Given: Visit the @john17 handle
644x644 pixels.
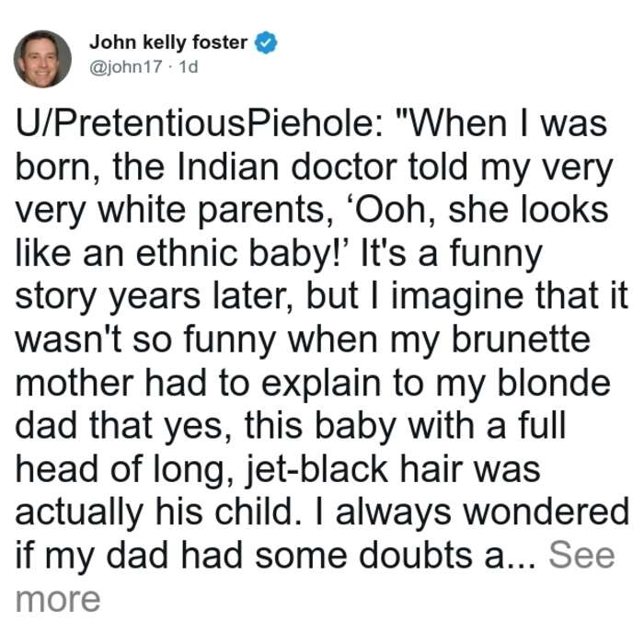Looking at the screenshot, I should point(126,66).
